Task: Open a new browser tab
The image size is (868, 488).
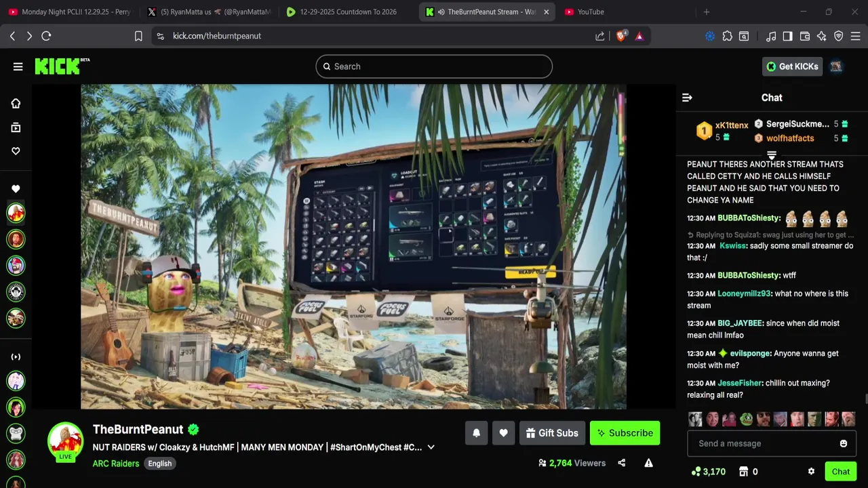Action: click(707, 12)
